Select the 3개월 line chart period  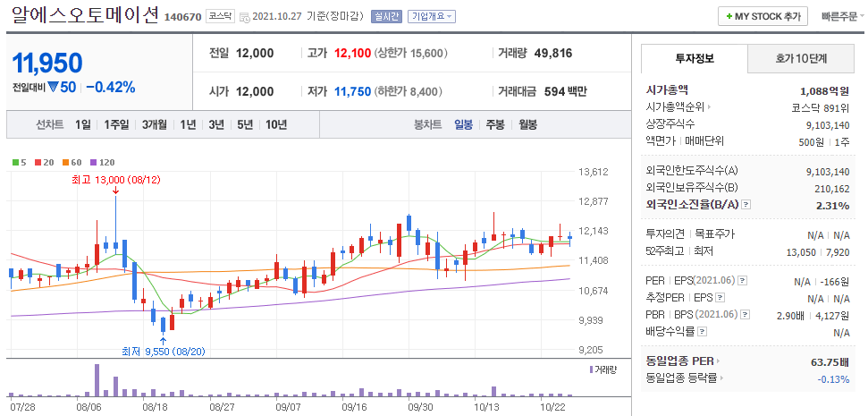154,124
